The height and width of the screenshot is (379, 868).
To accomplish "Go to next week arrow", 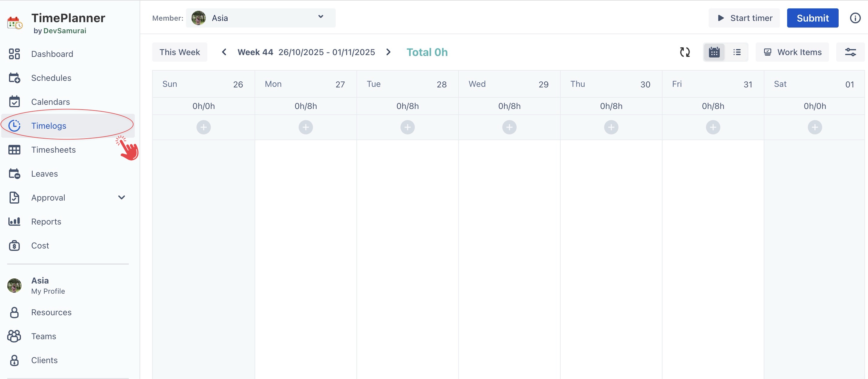I will [x=388, y=52].
